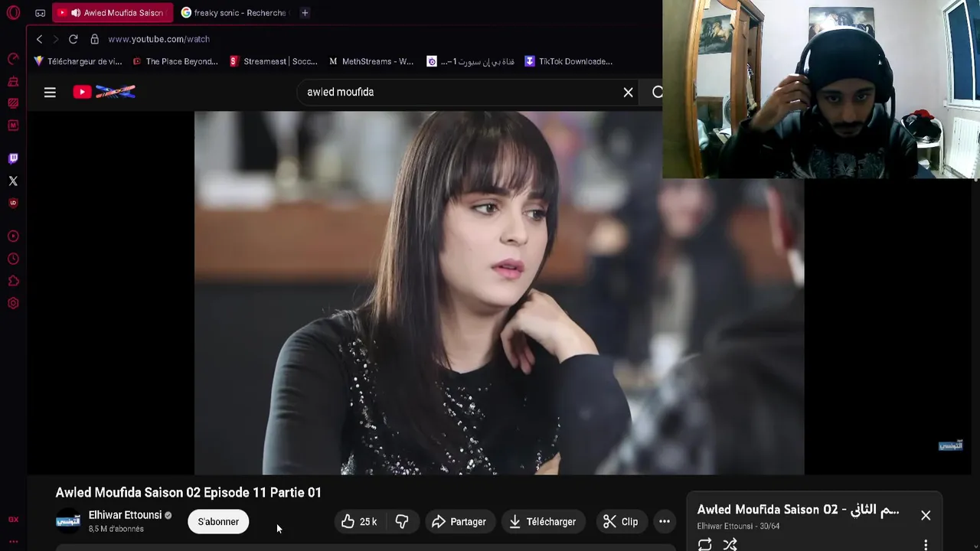This screenshot has height=551, width=980.
Task: Dislike the video with thumbs down
Action: tap(402, 521)
